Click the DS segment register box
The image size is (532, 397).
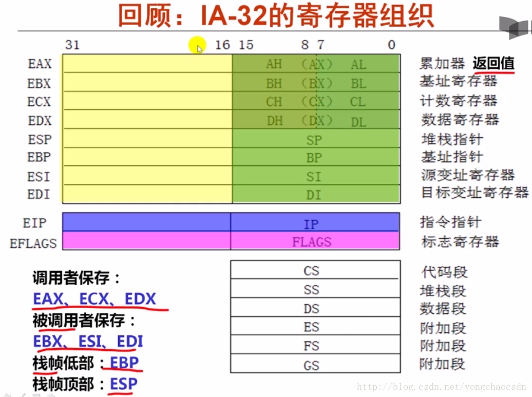314,308
